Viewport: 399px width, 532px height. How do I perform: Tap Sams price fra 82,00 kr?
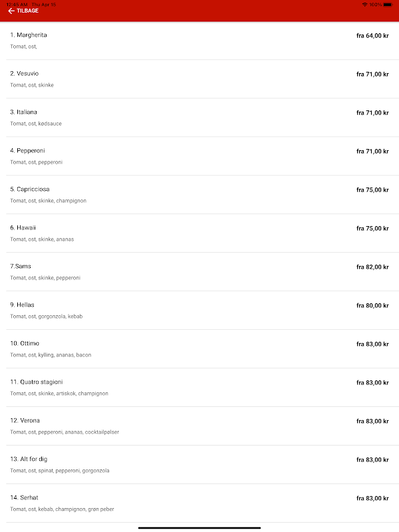point(372,267)
